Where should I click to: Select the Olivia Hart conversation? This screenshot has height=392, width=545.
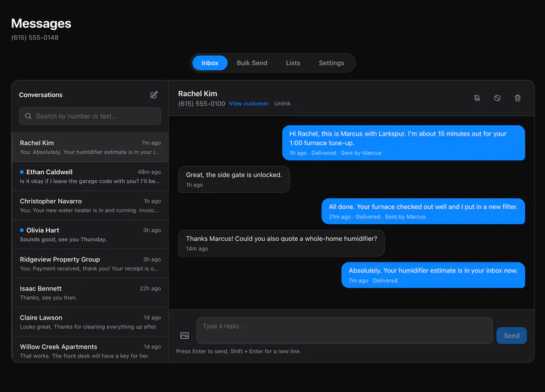click(x=90, y=235)
